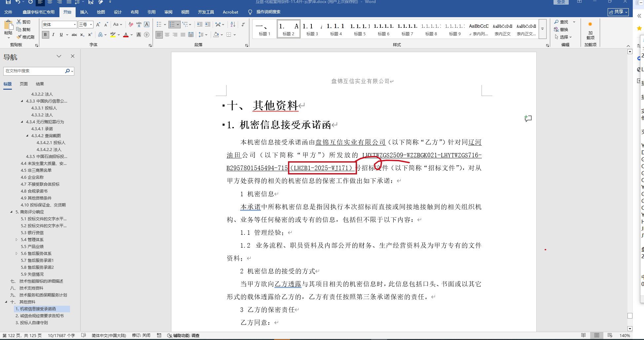Cut selection with the scissors icon
Viewport: 644px width, 340px height.
19,22
